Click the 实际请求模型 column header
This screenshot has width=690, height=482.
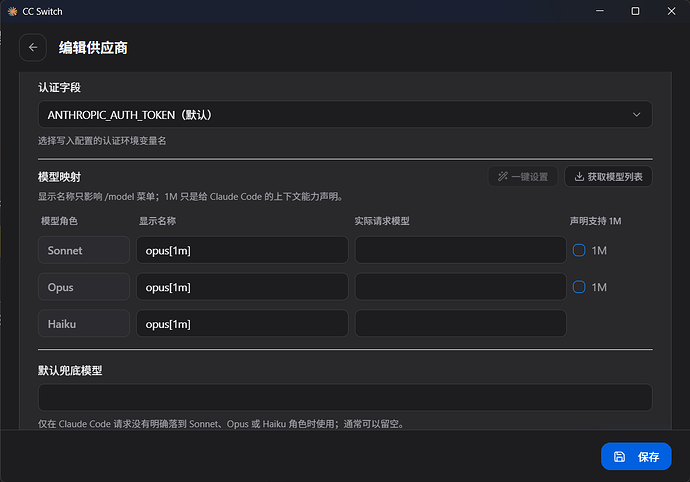coord(382,221)
